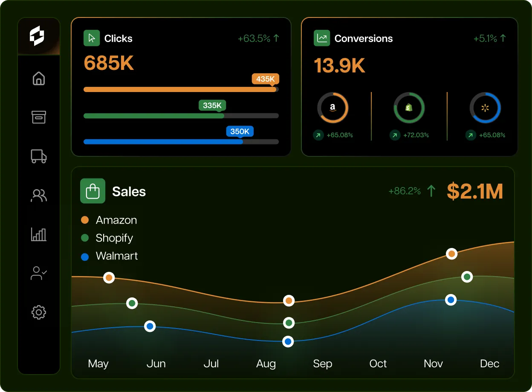Click the Amazon conversions donut chart

pos(332,108)
